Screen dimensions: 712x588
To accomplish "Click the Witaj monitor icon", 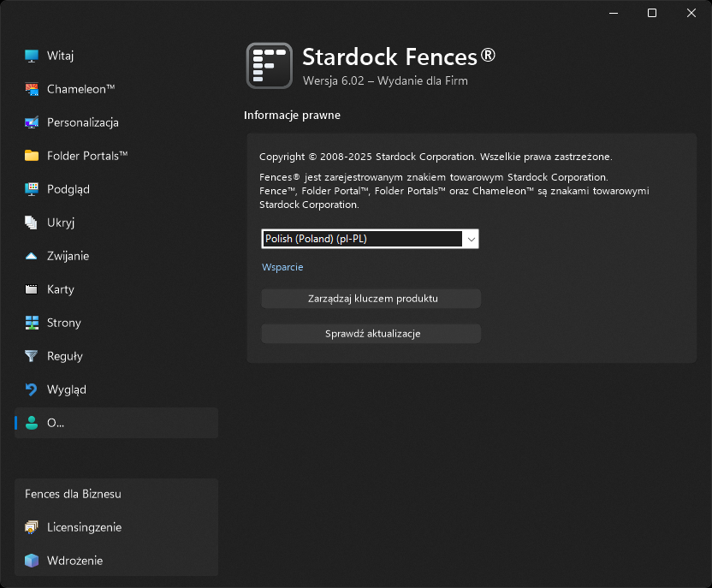I will point(32,56).
